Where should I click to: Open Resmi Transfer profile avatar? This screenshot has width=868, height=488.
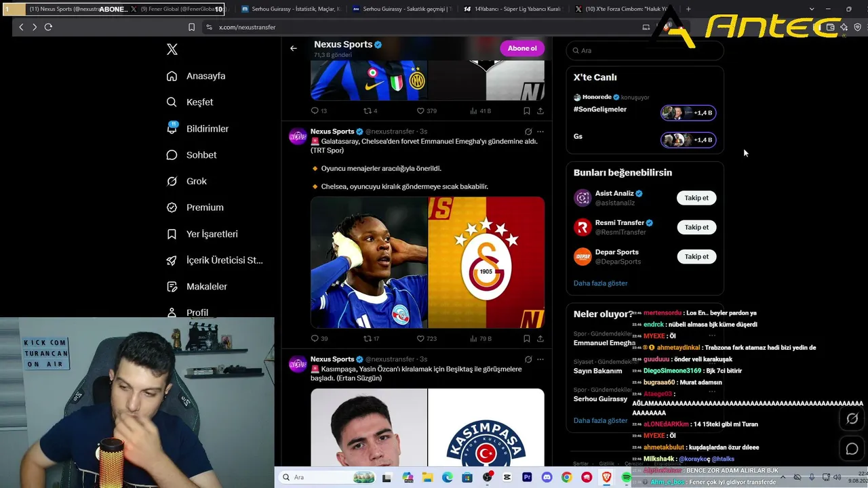[583, 227]
